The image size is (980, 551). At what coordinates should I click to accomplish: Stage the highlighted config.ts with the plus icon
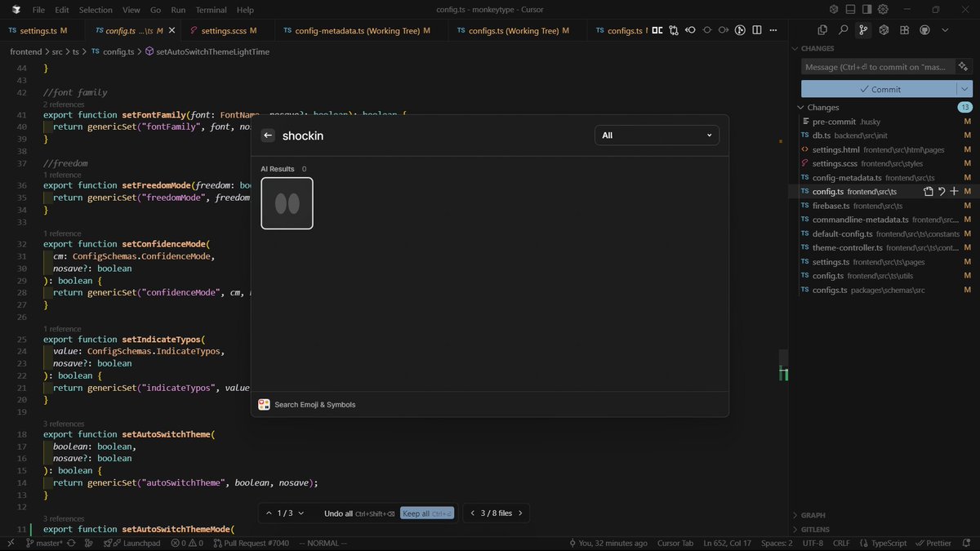click(954, 191)
